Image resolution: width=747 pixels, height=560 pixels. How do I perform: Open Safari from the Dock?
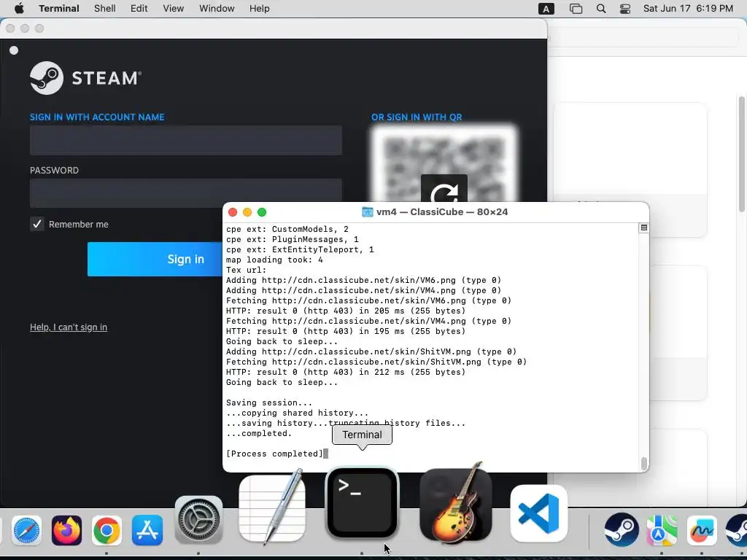coord(27,530)
